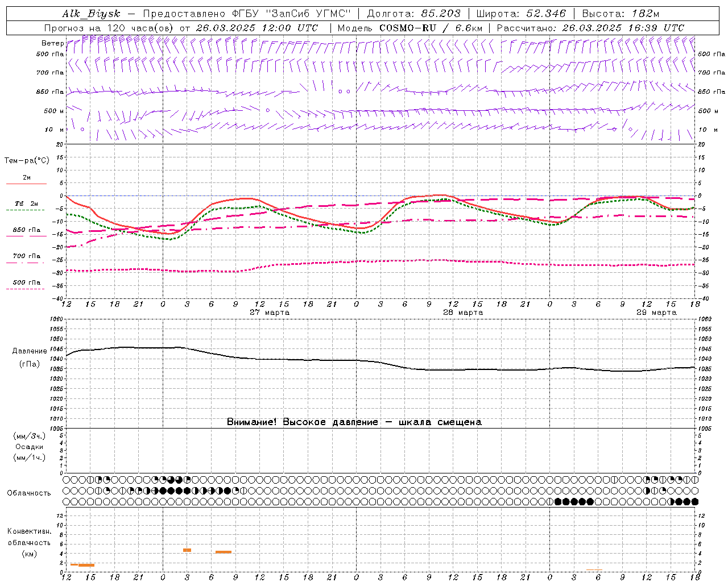This screenshot has height=582, width=728.
Task: Click the 700 гПа temperature legend entry
Action: 27,256
